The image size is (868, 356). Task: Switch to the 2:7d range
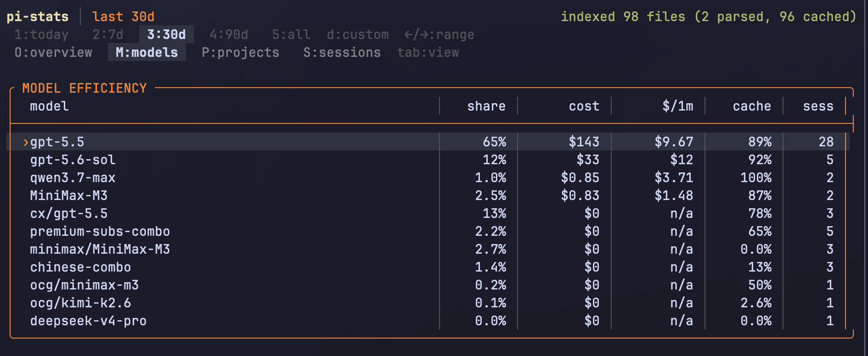[108, 34]
